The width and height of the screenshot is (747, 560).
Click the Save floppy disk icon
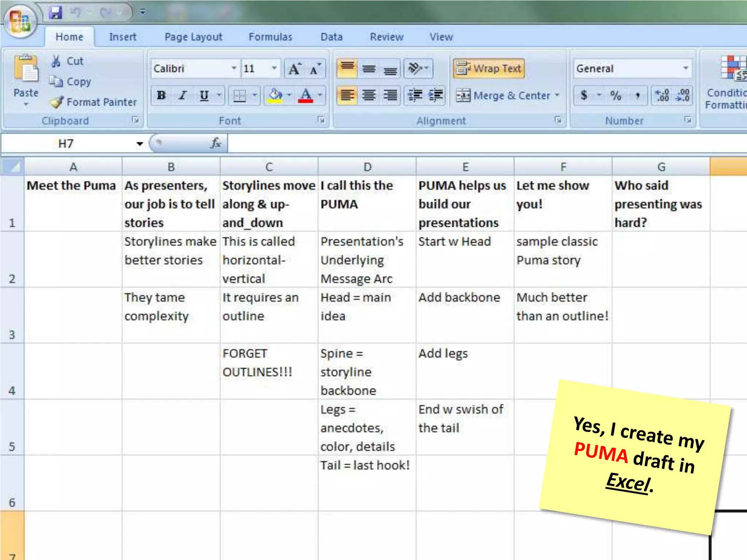55,12
